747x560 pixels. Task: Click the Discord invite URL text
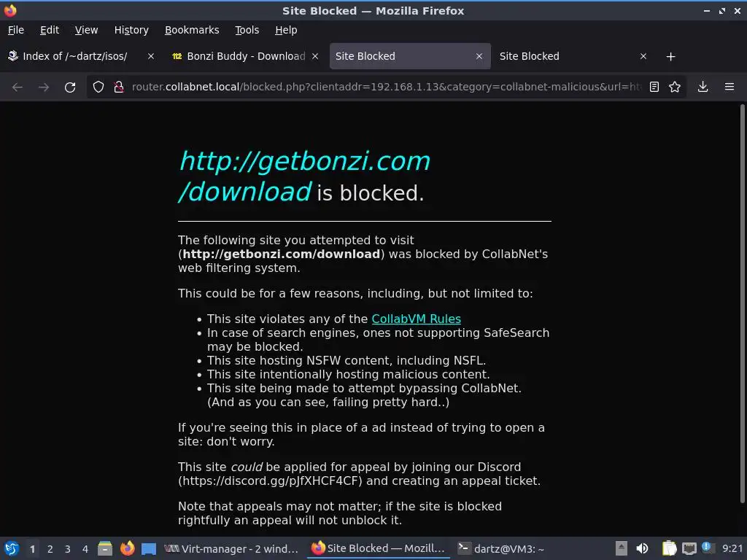click(271, 481)
